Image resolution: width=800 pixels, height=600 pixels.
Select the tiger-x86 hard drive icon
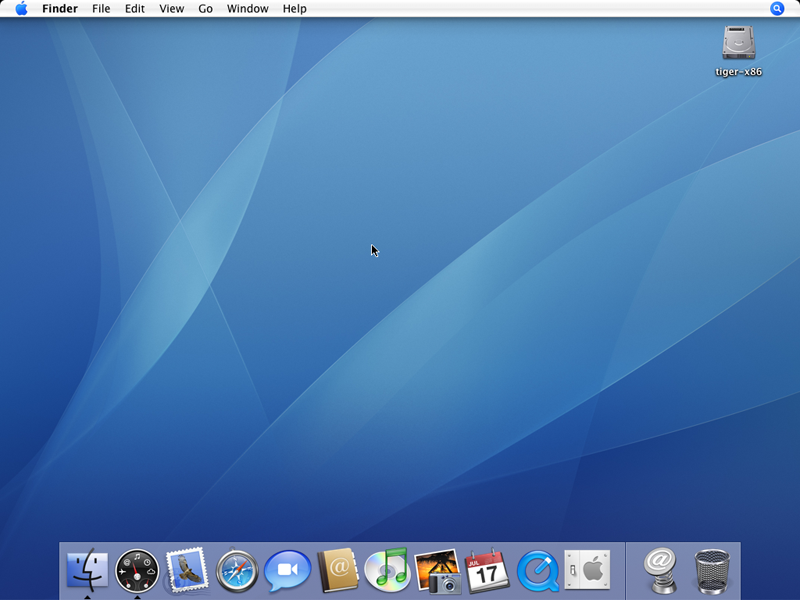click(x=739, y=43)
